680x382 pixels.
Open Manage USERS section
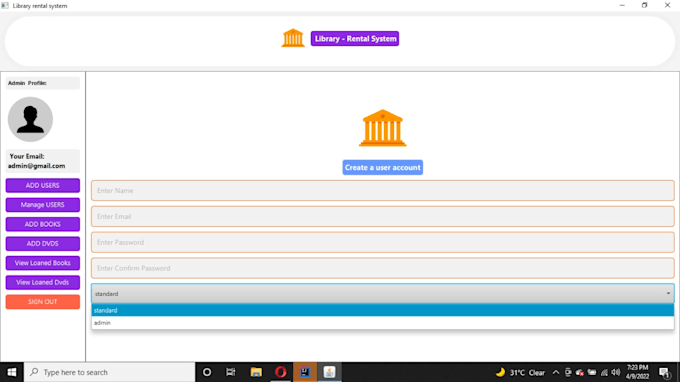point(42,205)
